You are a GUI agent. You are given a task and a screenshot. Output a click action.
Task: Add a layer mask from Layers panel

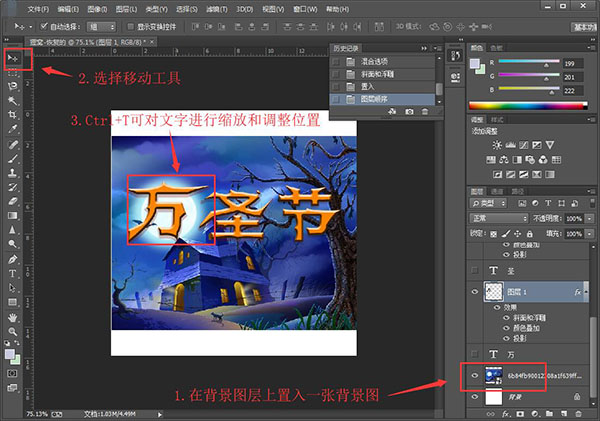coord(520,414)
